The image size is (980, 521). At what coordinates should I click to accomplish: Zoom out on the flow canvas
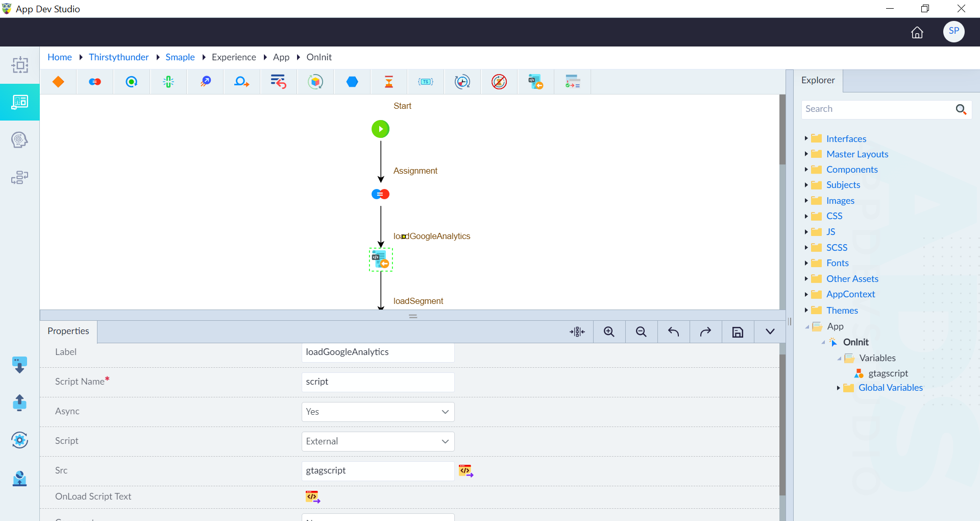click(641, 332)
